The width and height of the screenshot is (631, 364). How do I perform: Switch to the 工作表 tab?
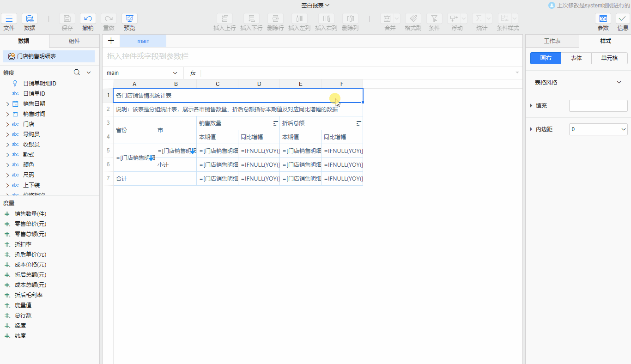(552, 41)
